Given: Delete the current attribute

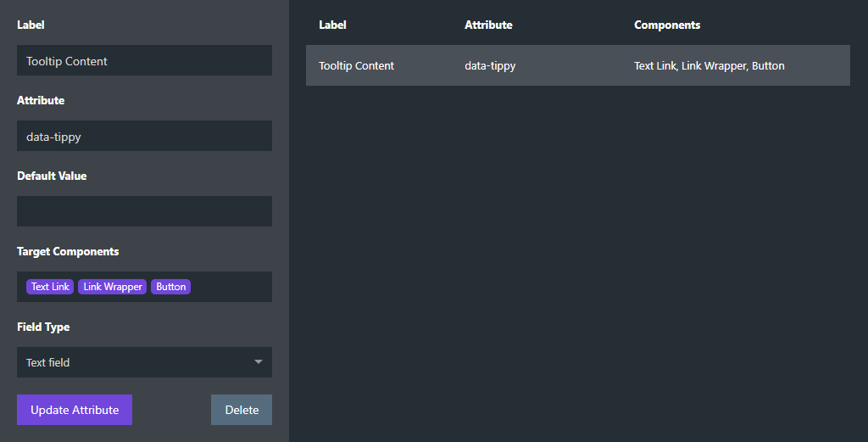Looking at the screenshot, I should point(242,410).
